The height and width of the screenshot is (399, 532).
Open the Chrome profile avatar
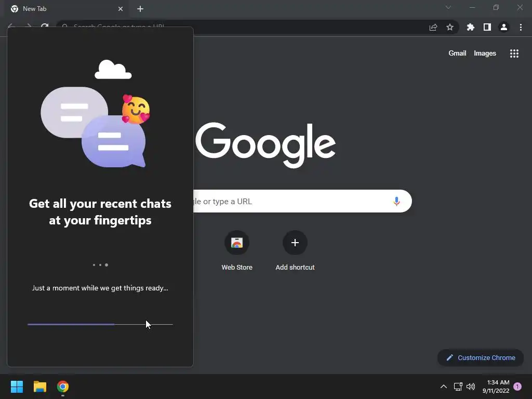504,27
